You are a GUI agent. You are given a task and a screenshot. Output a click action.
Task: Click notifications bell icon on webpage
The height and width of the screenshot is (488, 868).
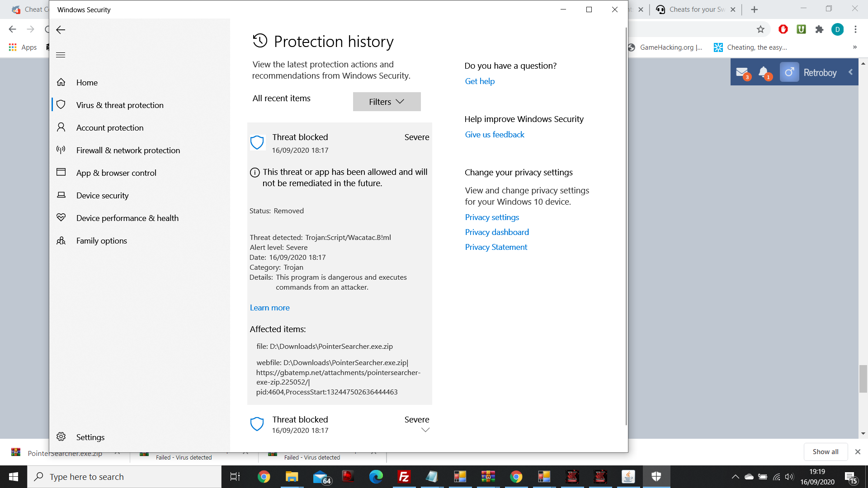[764, 72]
